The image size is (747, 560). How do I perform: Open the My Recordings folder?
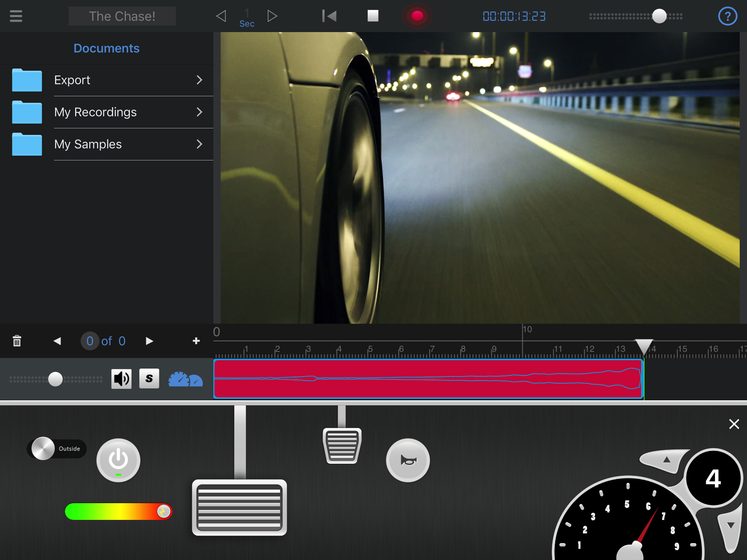[107, 112]
